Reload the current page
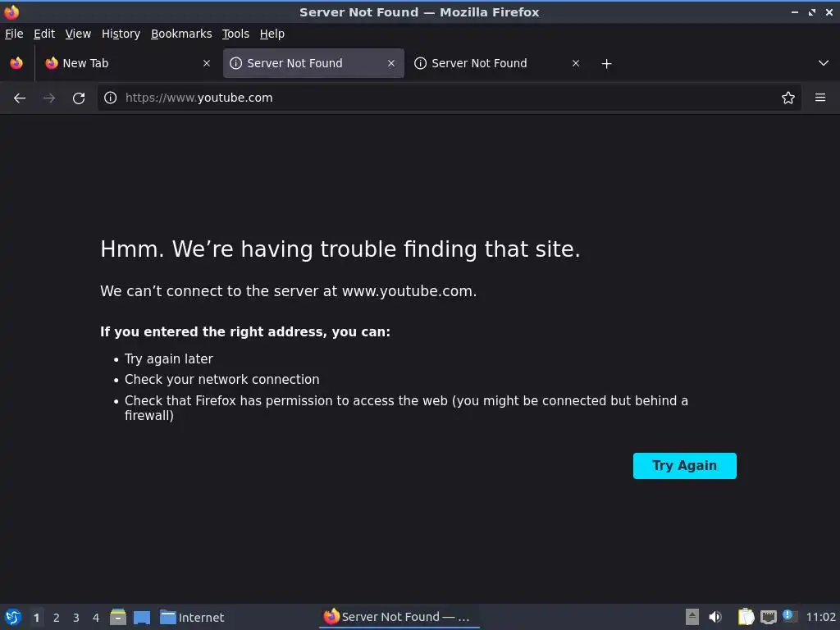This screenshot has width=840, height=630. [x=79, y=98]
